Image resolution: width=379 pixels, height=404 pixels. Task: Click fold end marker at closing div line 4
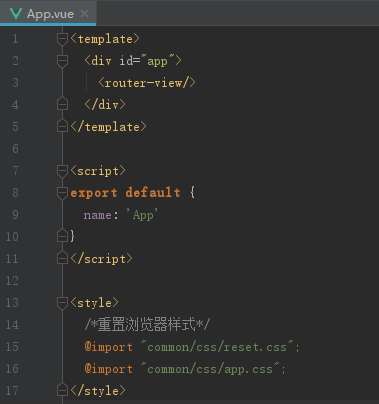[62, 104]
